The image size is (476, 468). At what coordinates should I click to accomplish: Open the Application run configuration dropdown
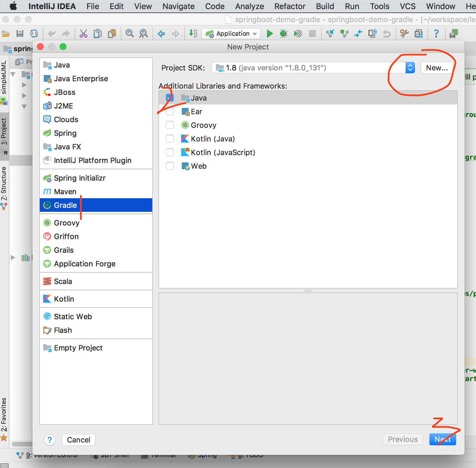point(231,34)
